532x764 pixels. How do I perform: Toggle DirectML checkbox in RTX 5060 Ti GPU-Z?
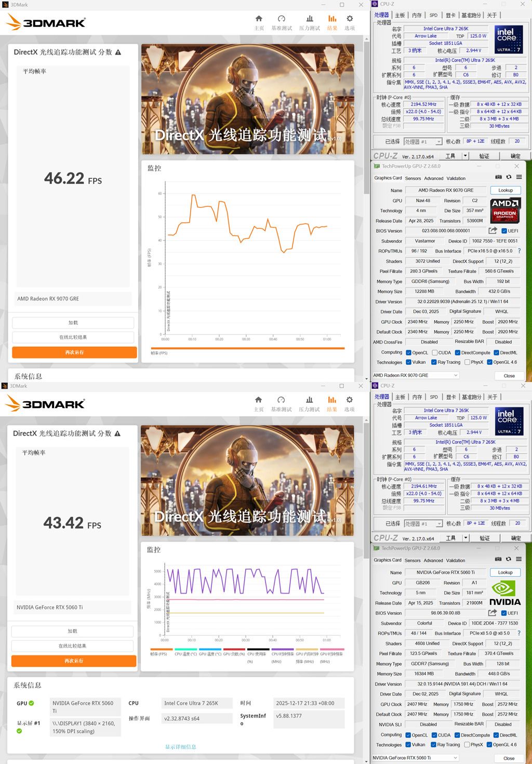(x=496, y=735)
